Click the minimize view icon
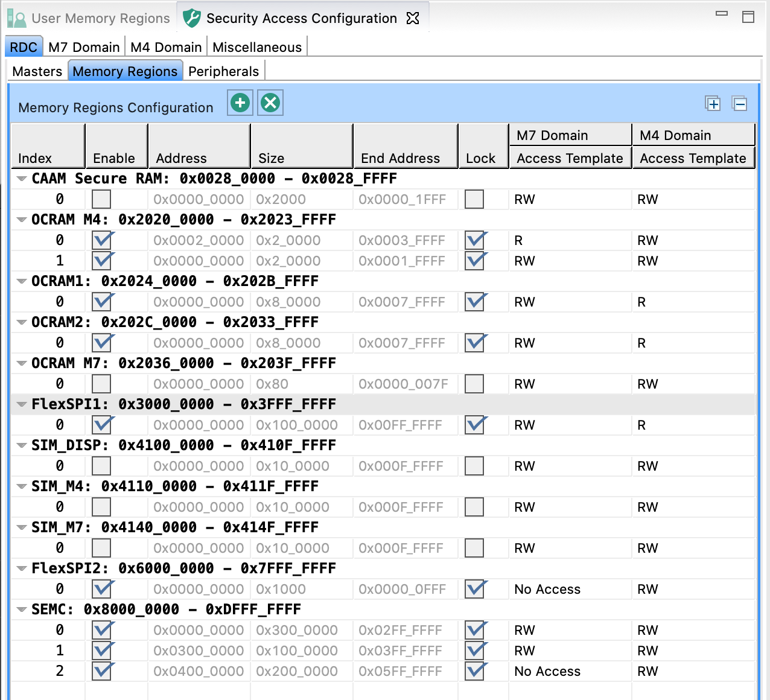 coord(722,14)
